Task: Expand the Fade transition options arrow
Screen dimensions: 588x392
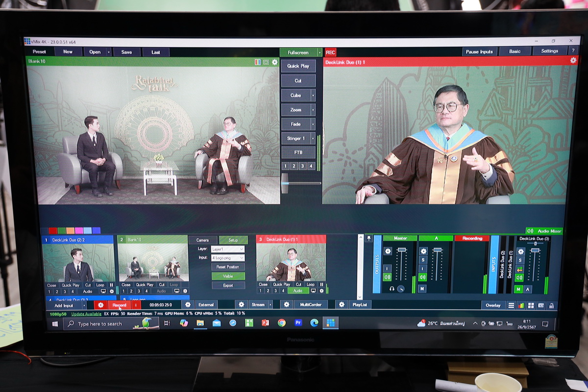Action: coord(313,124)
